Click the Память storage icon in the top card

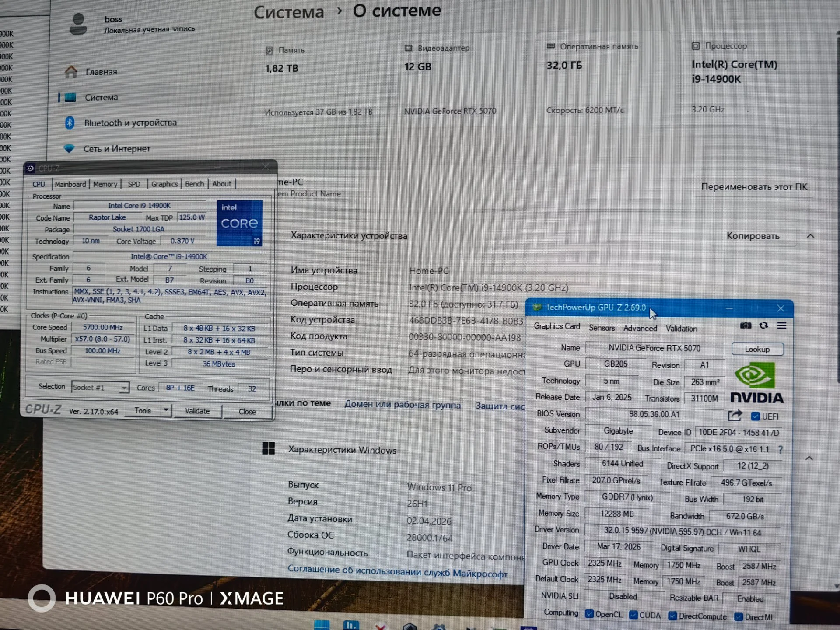coord(269,51)
